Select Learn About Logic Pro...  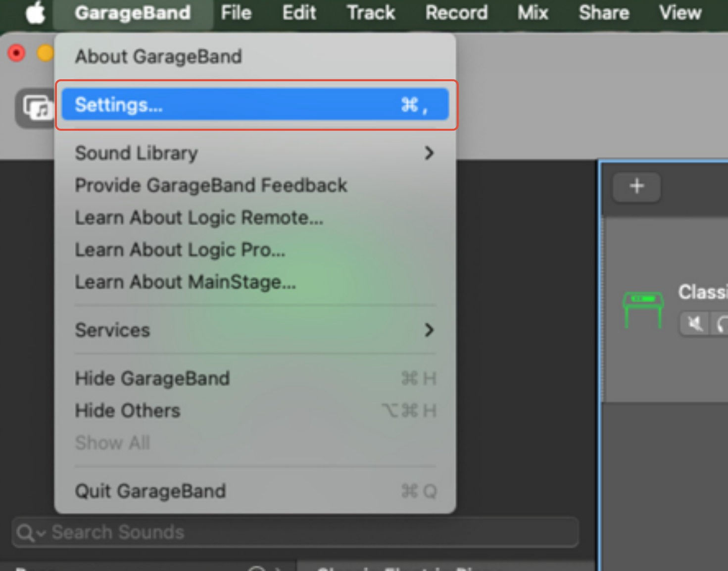[255, 250]
